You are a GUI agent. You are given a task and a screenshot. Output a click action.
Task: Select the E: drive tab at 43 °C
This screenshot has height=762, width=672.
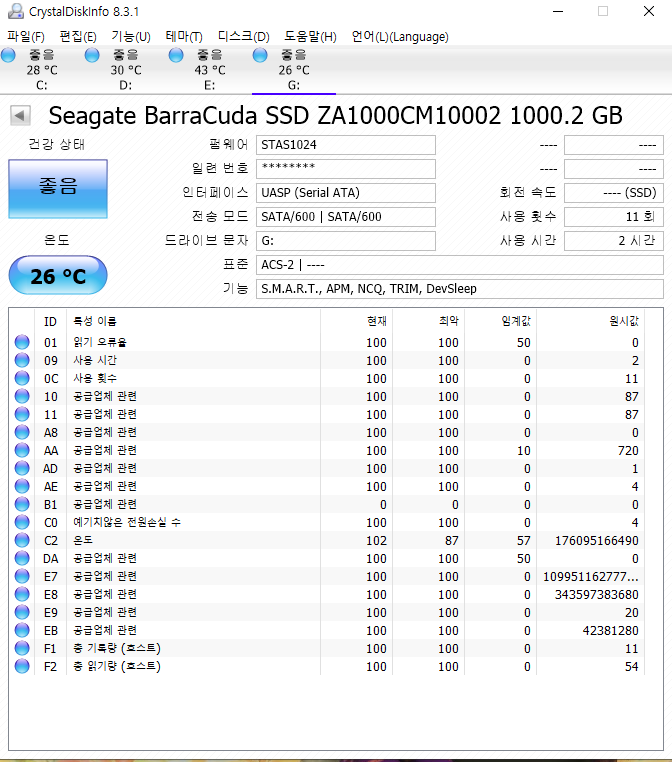click(x=210, y=69)
